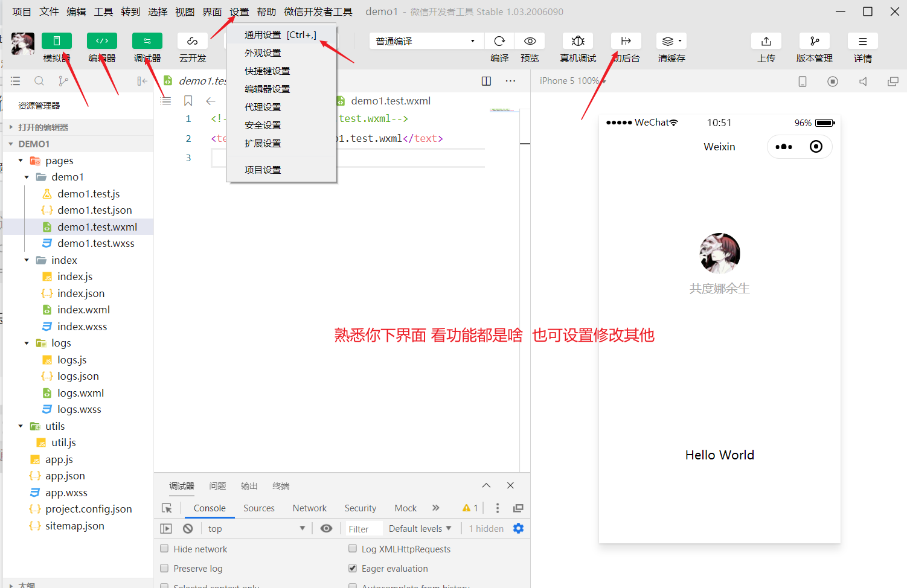Open cloud development (云开发)

[193, 41]
